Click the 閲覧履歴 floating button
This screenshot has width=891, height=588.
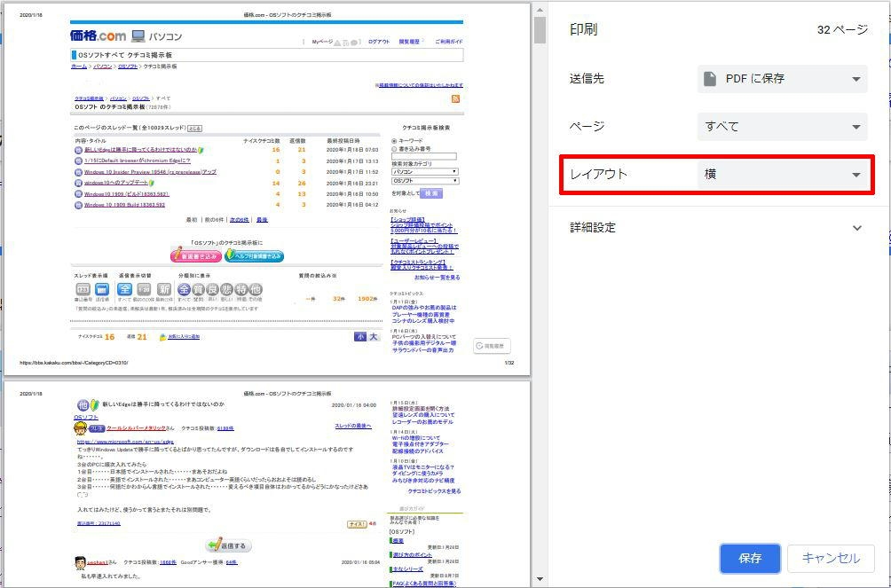(x=493, y=345)
